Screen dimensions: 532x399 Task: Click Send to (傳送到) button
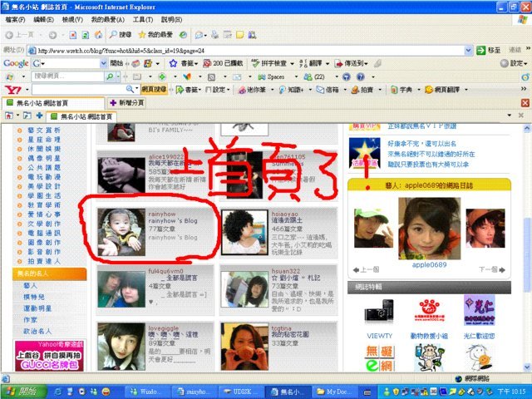[x=351, y=63]
